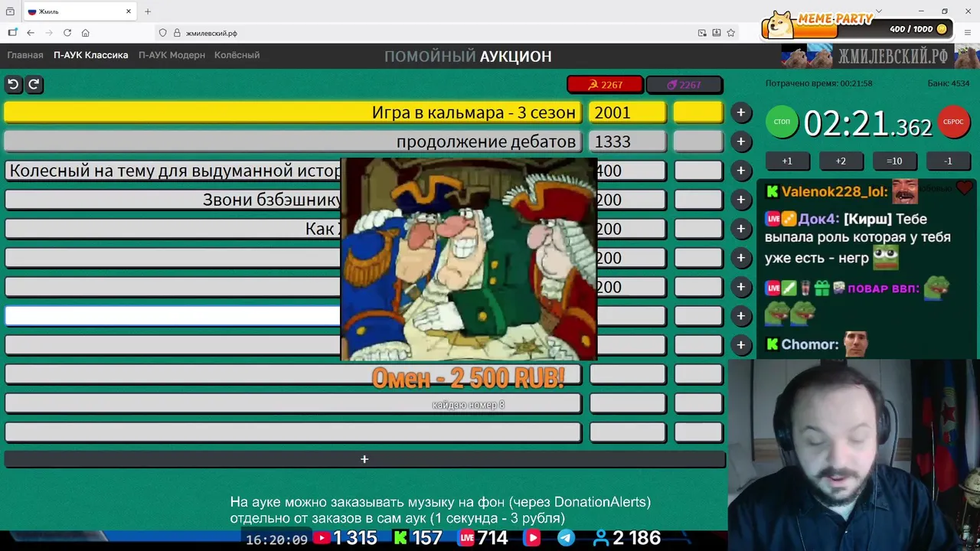Edit the 1333 amount field
Viewport: 980px width, 551px height.
[x=627, y=142]
